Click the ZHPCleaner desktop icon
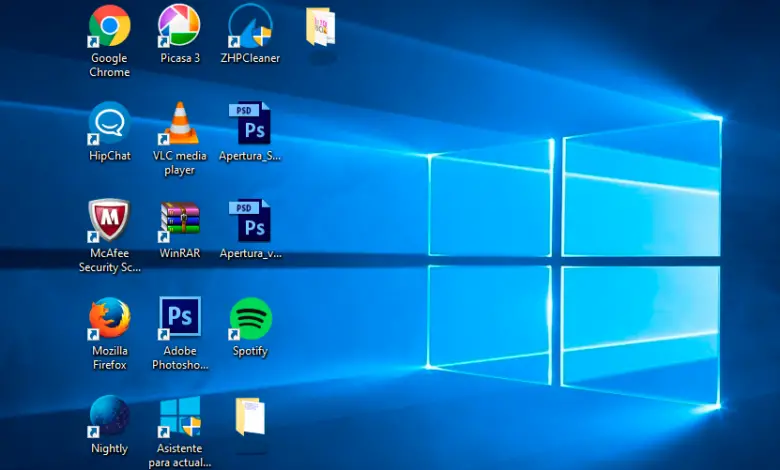The image size is (780, 470). [250, 26]
